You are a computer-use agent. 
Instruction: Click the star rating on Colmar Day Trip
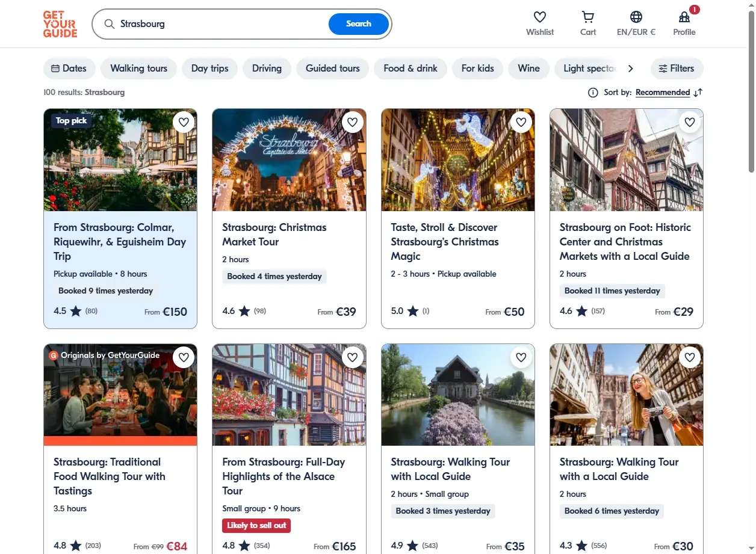pyautogui.click(x=75, y=311)
